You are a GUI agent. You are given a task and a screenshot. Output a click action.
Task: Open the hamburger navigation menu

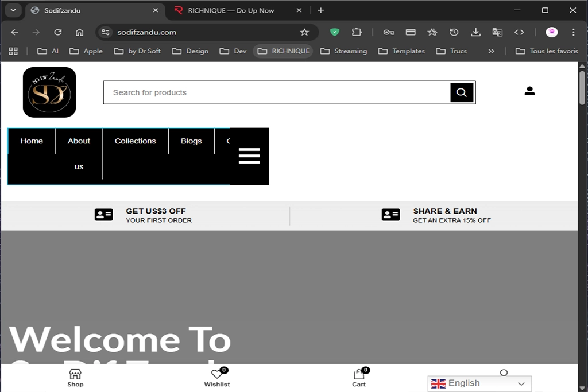tap(249, 156)
